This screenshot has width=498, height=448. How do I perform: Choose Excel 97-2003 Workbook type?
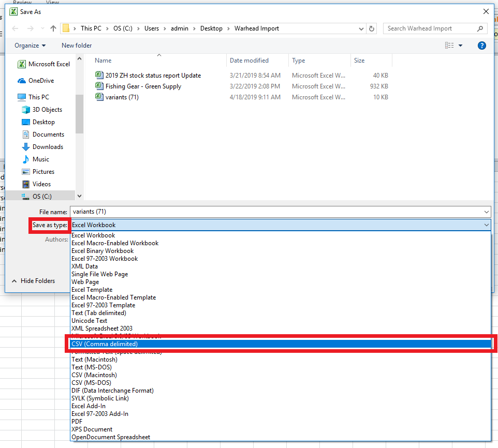281,259
